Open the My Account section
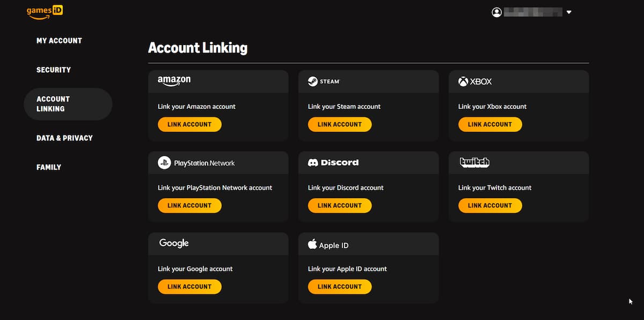The height and width of the screenshot is (320, 644). click(x=59, y=41)
